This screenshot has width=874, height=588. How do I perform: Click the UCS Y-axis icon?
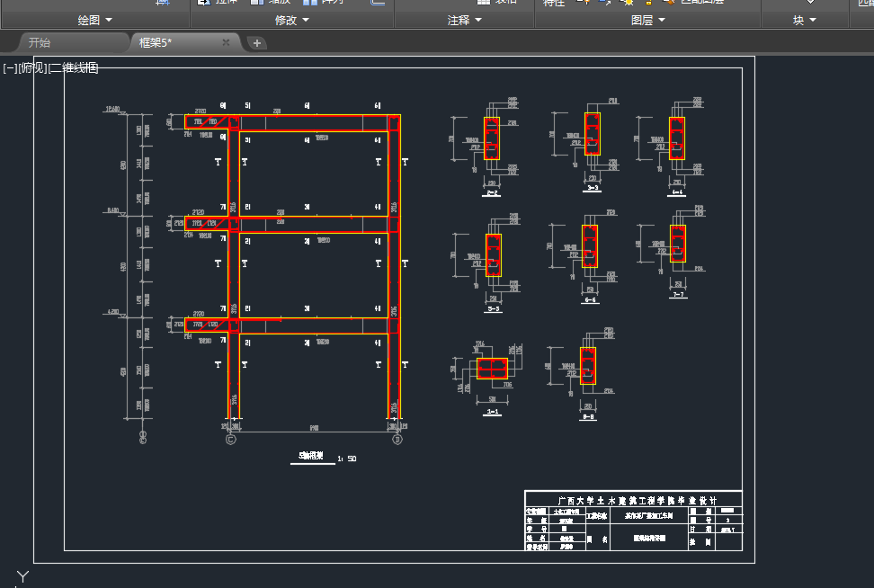click(x=22, y=576)
